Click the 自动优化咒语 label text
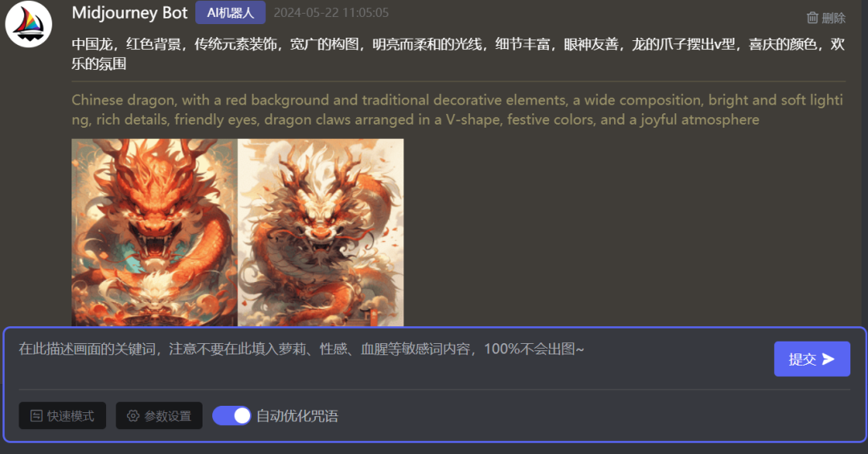Viewport: 868px width, 454px height. point(297,415)
